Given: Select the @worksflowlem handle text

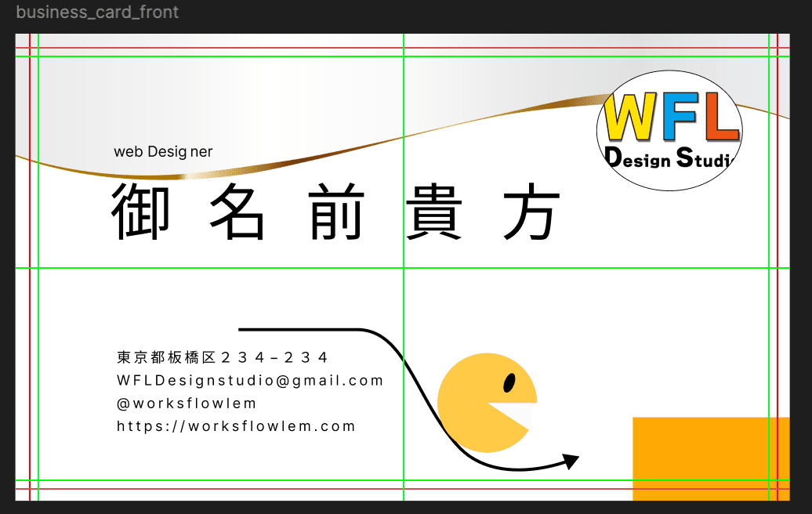Looking at the screenshot, I should point(187,404).
